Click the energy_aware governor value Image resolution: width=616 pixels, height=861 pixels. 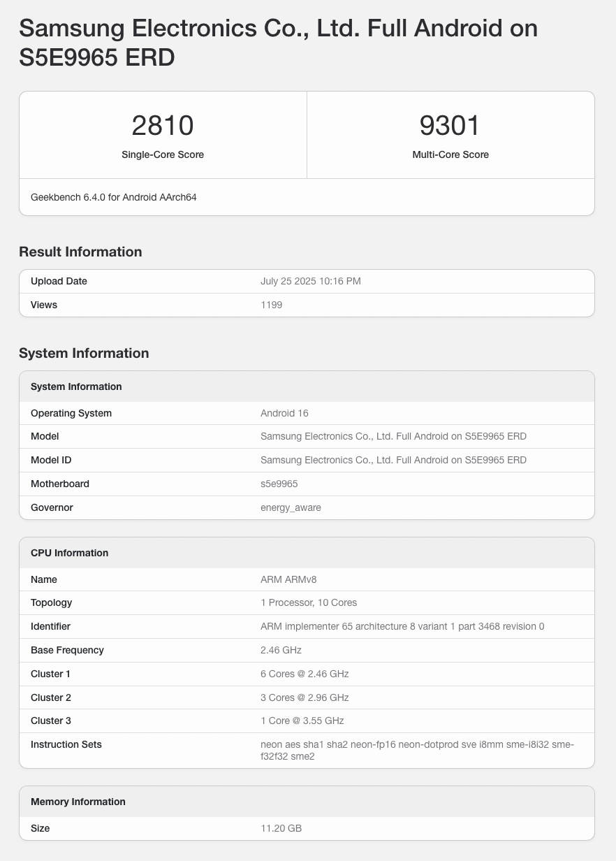(291, 507)
